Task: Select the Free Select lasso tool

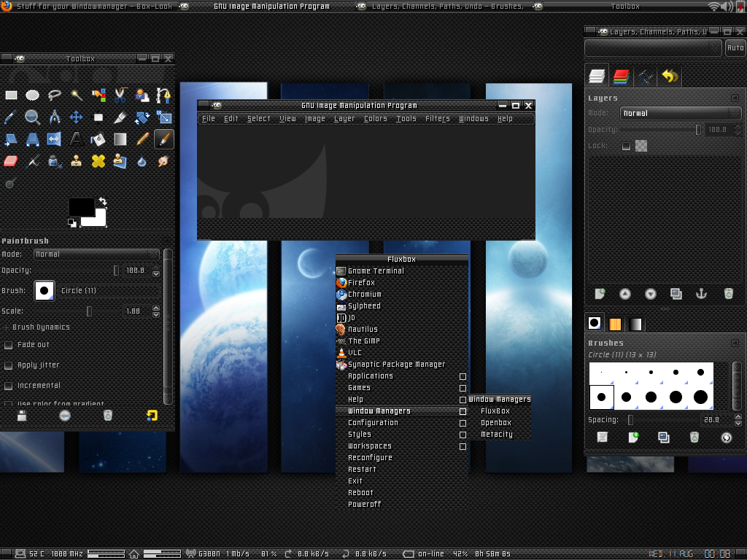Action: pos(54,96)
